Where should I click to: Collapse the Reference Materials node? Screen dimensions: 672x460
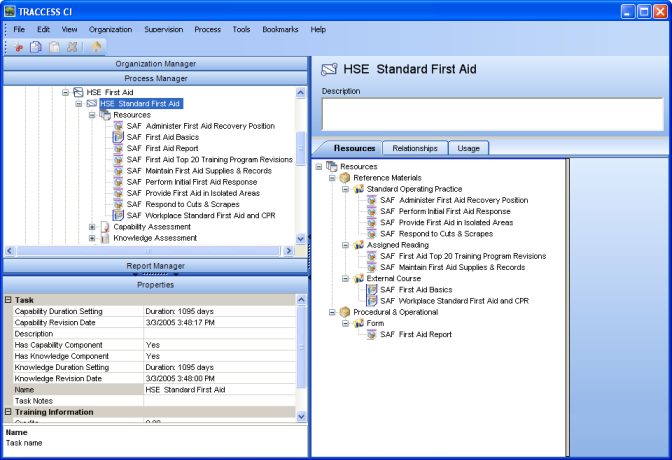click(332, 178)
